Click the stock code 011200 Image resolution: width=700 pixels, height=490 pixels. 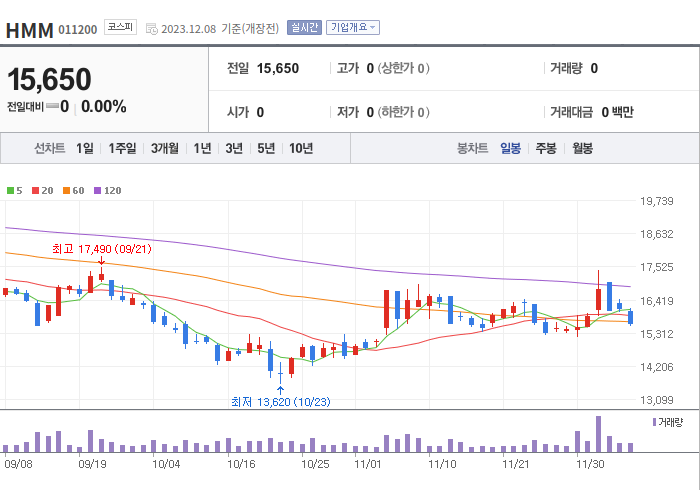point(78,30)
